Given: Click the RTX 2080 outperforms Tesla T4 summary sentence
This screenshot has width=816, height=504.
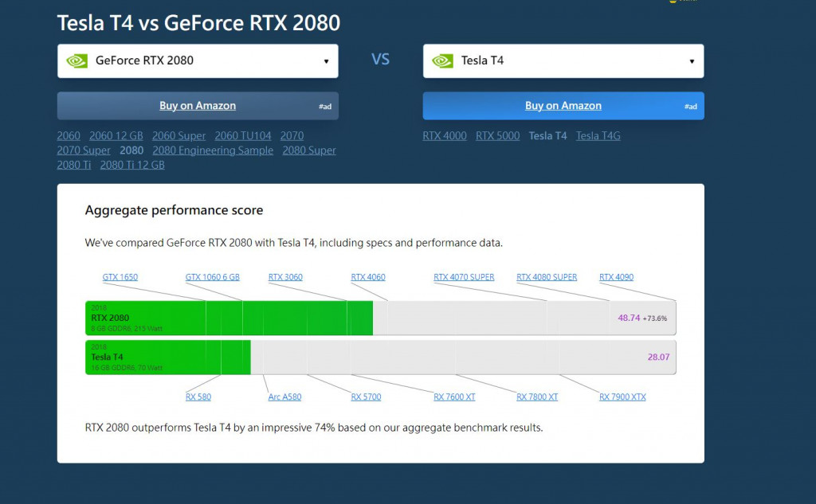Looking at the screenshot, I should tap(314, 428).
